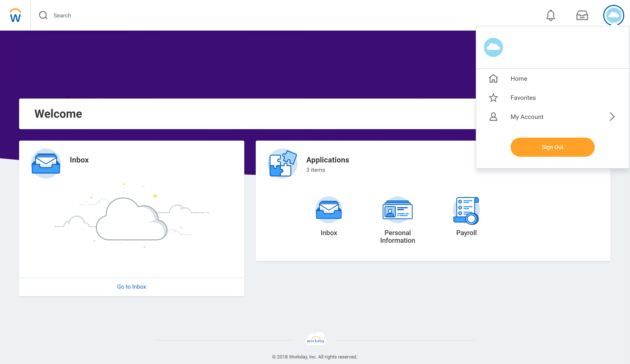This screenshot has width=630, height=364.
Task: Click the Applications heading
Action: [x=328, y=160]
